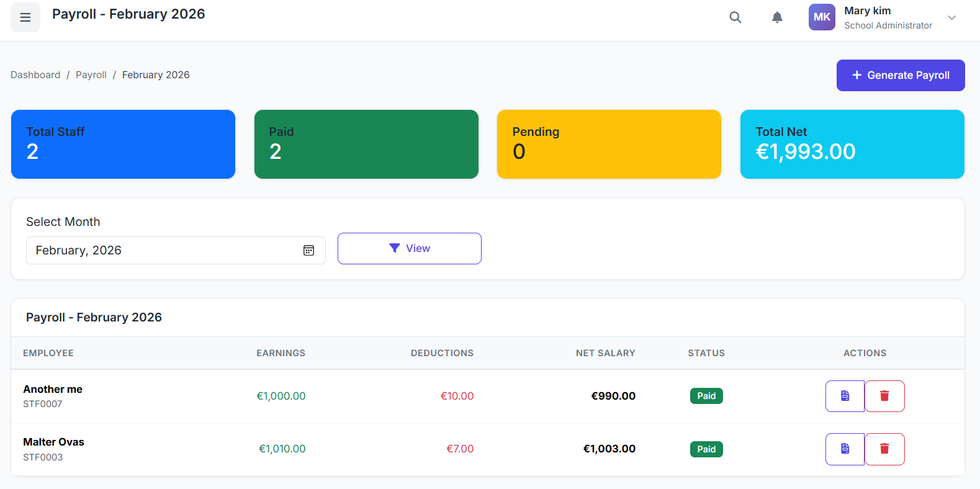Click the yellow Pending summary card

[x=609, y=144]
